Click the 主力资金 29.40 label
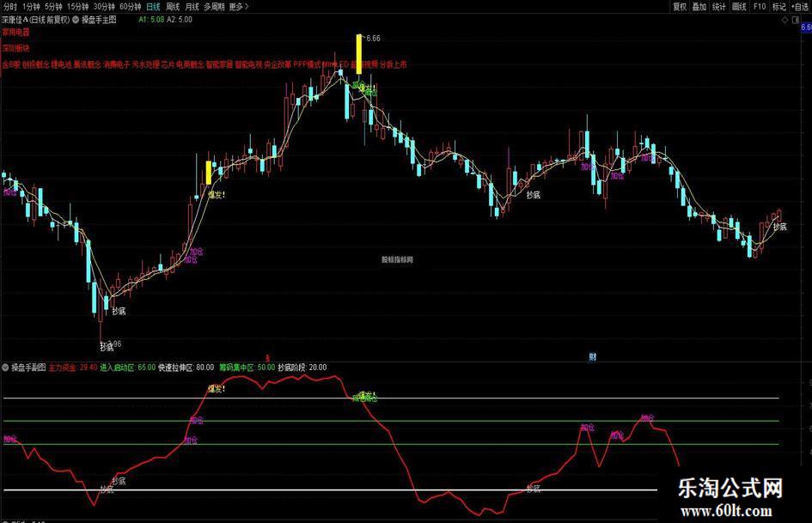The height and width of the screenshot is (523, 812). click(x=73, y=368)
